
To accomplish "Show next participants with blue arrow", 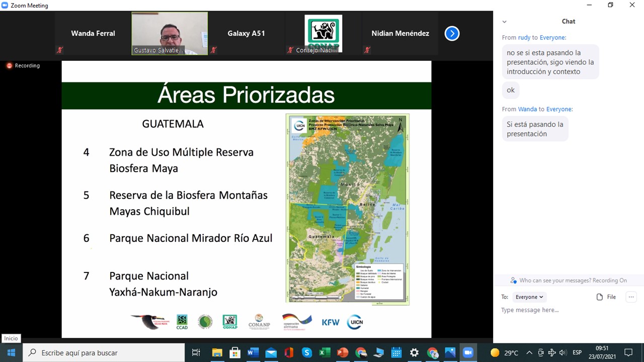I will (x=452, y=34).
